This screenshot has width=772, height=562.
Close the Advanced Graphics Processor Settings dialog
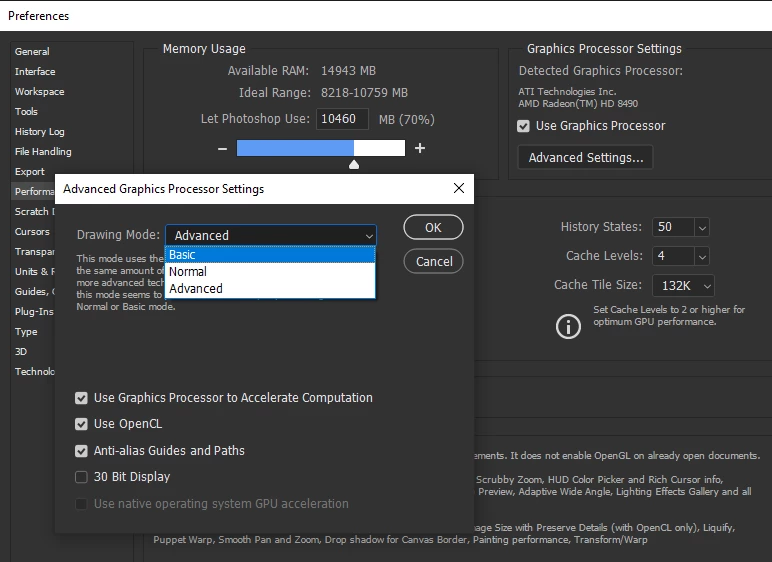point(459,188)
